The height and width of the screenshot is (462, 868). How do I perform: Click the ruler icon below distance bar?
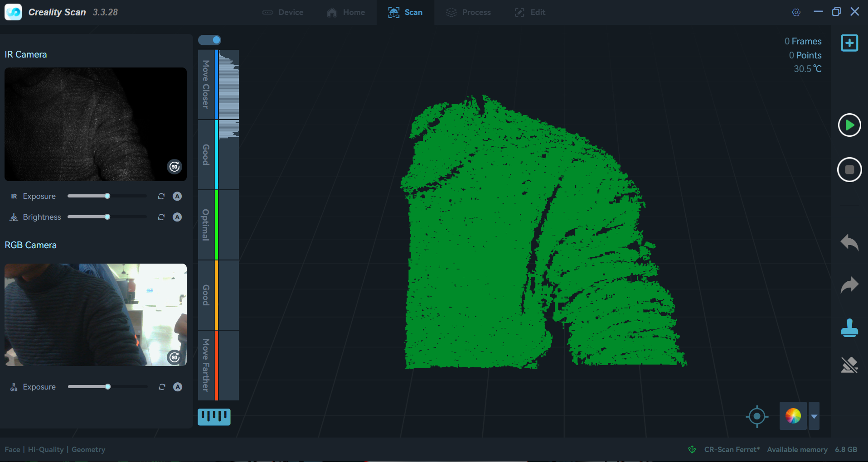pyautogui.click(x=214, y=417)
